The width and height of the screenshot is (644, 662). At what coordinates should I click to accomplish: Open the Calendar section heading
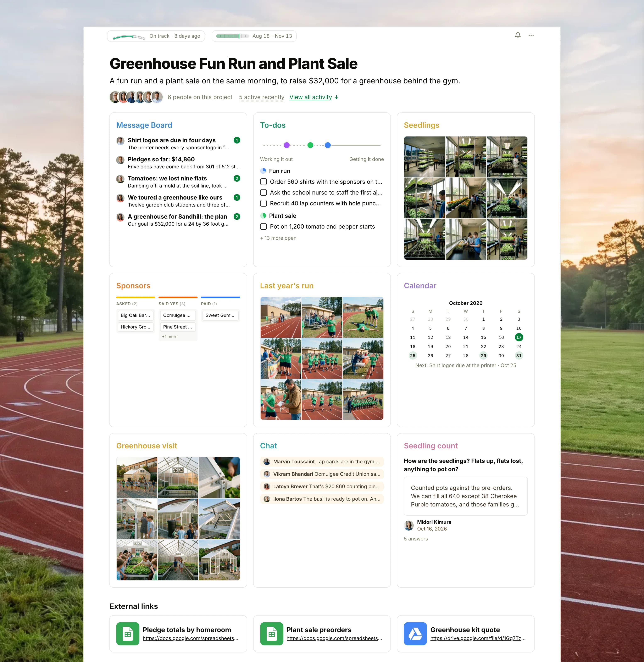point(420,286)
